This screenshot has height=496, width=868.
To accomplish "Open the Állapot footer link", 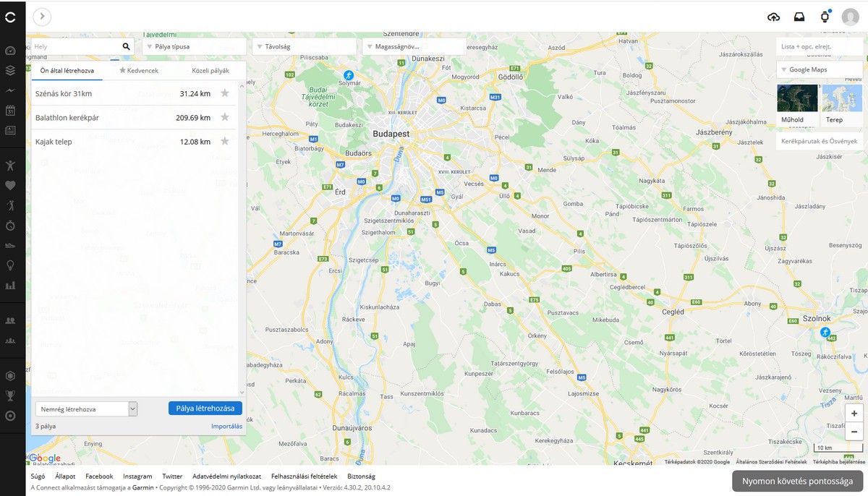I will [x=65, y=476].
